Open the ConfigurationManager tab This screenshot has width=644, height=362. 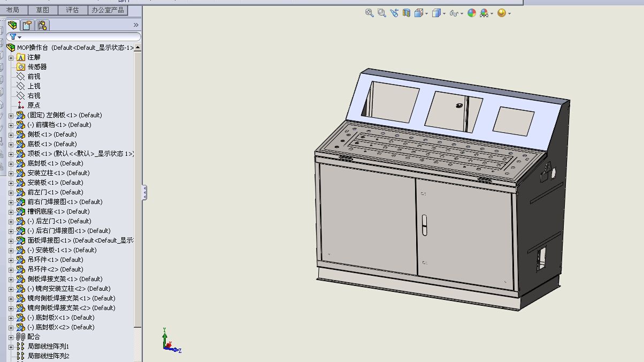42,25
